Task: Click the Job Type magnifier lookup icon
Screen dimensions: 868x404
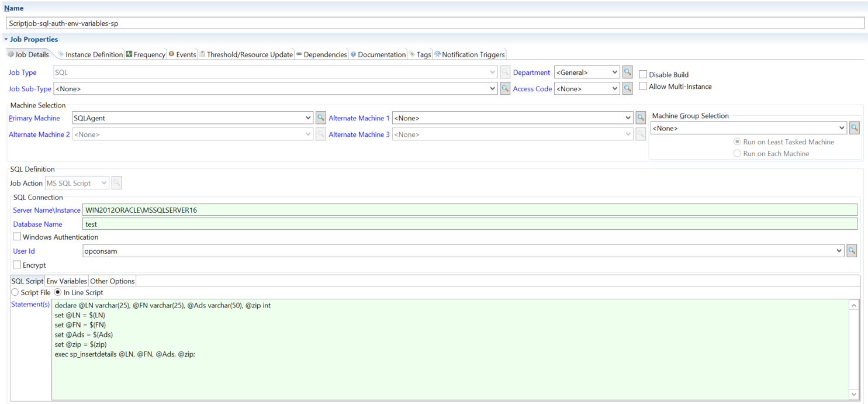Action: point(505,72)
